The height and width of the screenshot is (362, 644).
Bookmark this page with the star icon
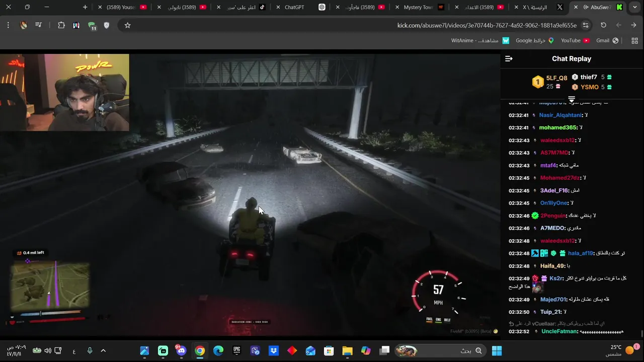[x=127, y=25]
